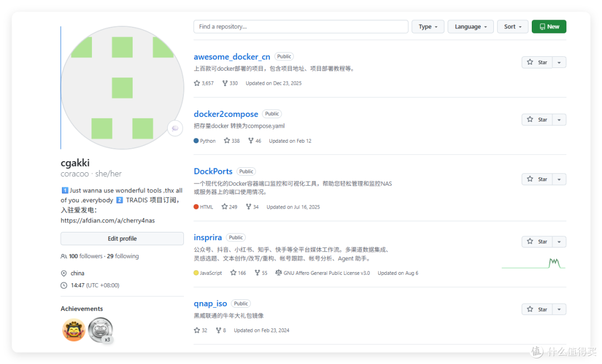Screen dimensions: 602x364
Task: Open the DockPorts repository link
Action: 213,171
